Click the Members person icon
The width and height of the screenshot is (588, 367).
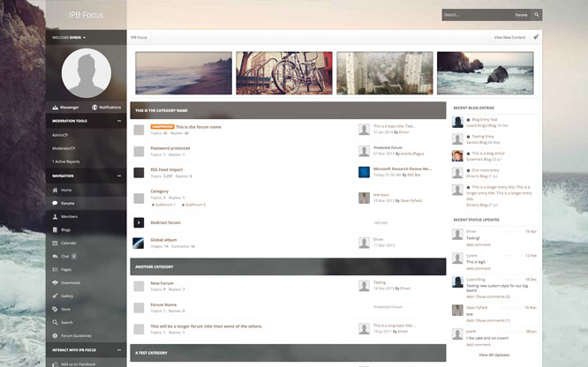click(55, 217)
